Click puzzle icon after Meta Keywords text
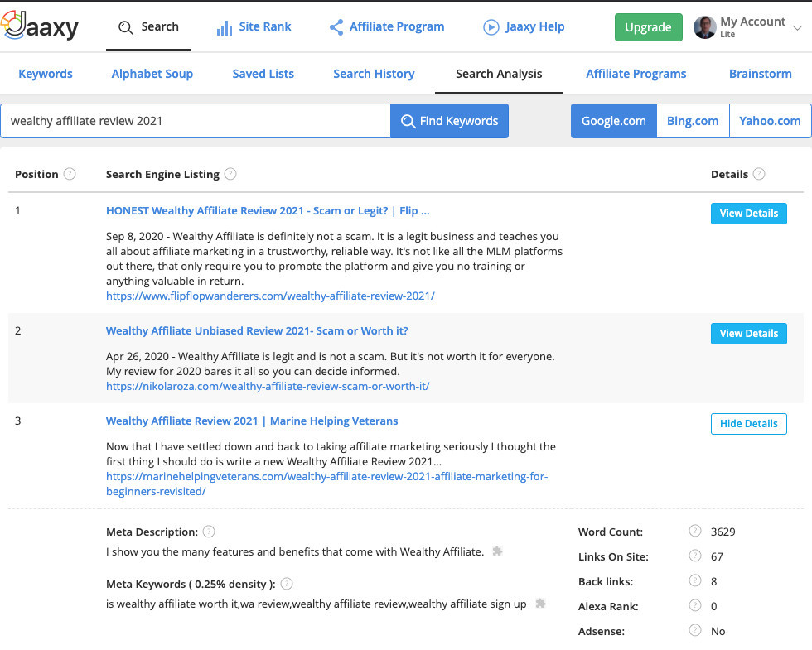This screenshot has width=812, height=650. click(540, 604)
